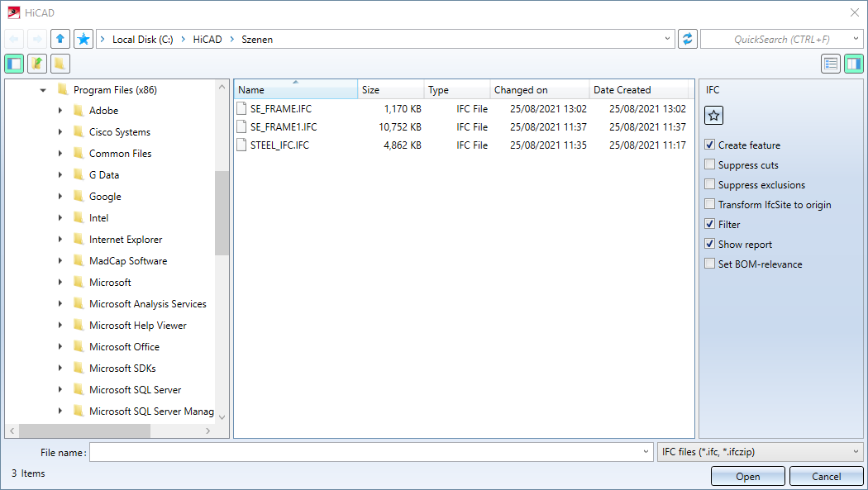Open the address bar history dropdown
This screenshot has width=868, height=490.
667,40
